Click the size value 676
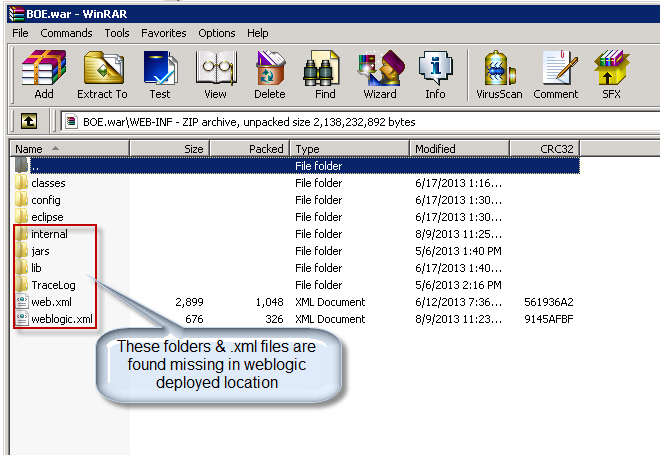Image resolution: width=660 pixels, height=455 pixels. pos(194,319)
